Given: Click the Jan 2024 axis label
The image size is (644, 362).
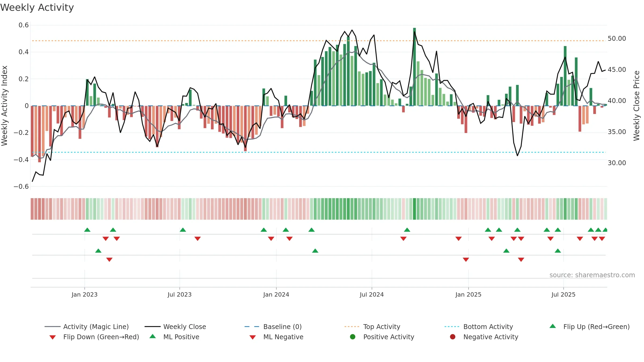Looking at the screenshot, I should [x=276, y=294].
